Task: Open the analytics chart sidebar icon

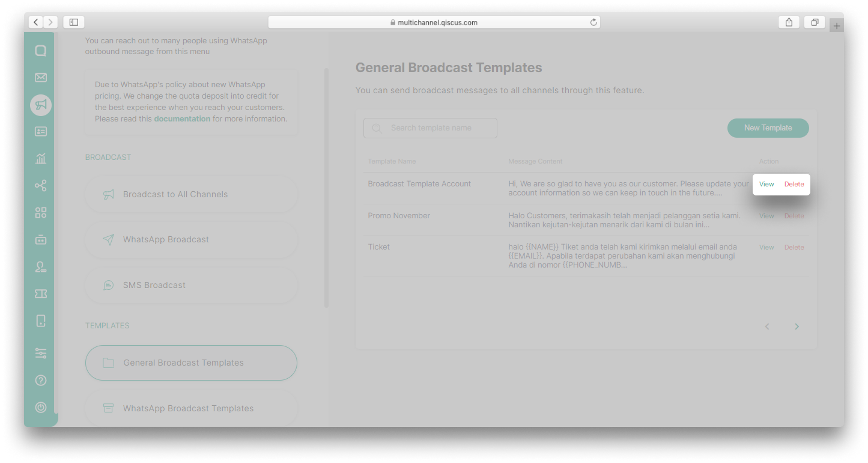Action: [41, 159]
